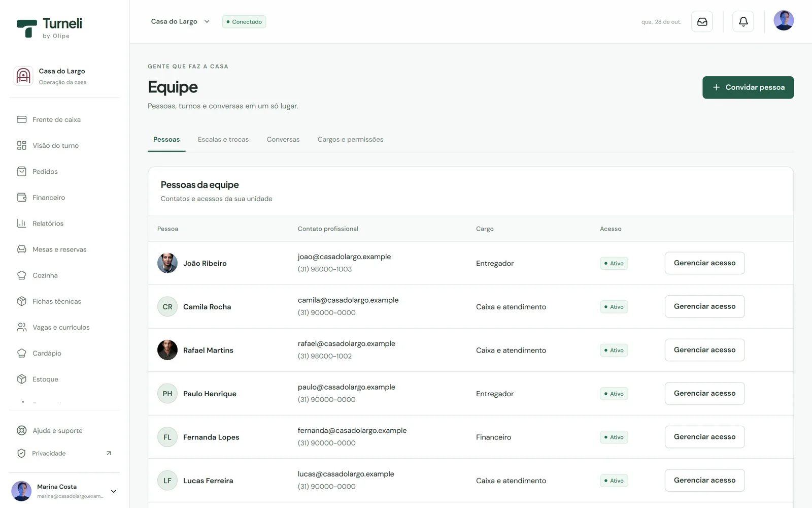This screenshot has height=508, width=812.
Task: Expand the Marina Costa account menu
Action: [x=114, y=491]
